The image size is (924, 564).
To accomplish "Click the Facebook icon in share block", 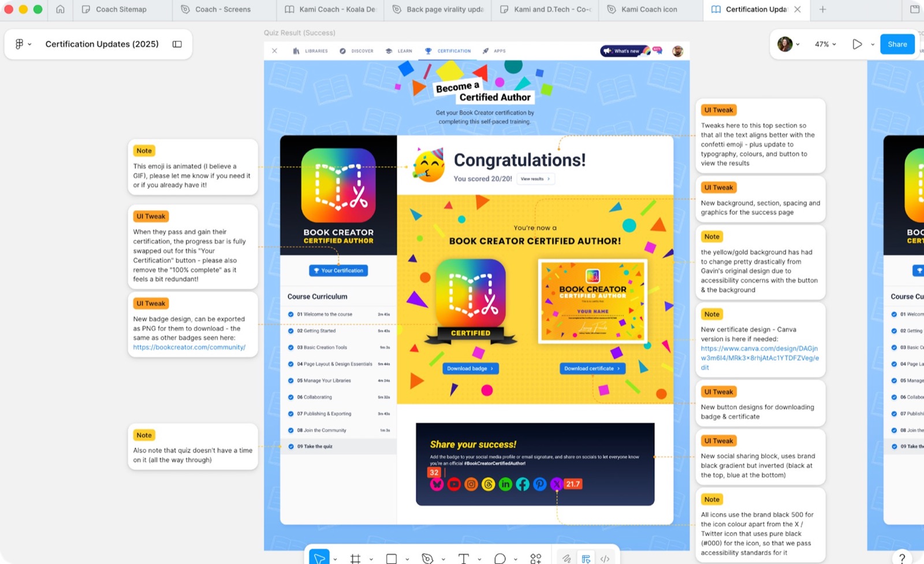I will pos(523,484).
